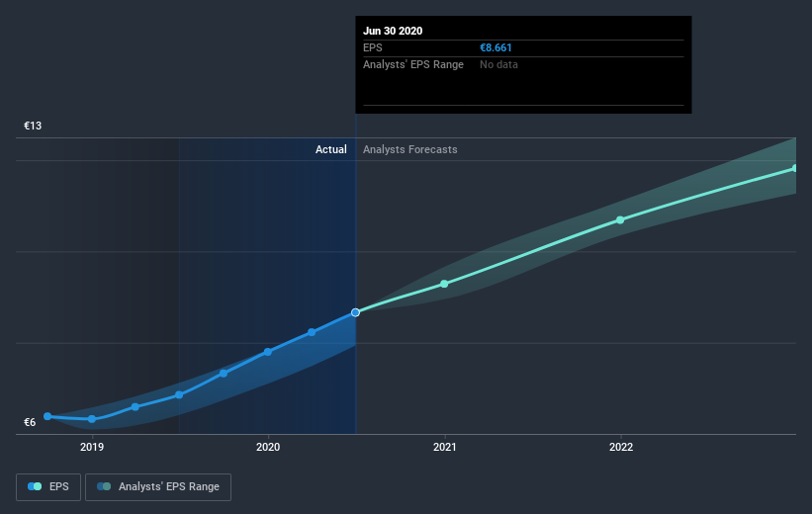Select the EPS data point at 2019 tick
The height and width of the screenshot is (514, 812).
click(x=92, y=419)
